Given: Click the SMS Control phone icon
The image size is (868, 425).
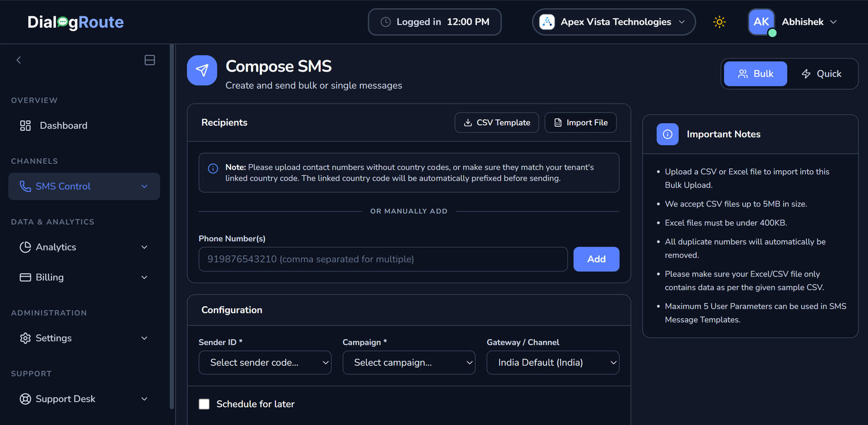Looking at the screenshot, I should (x=25, y=186).
